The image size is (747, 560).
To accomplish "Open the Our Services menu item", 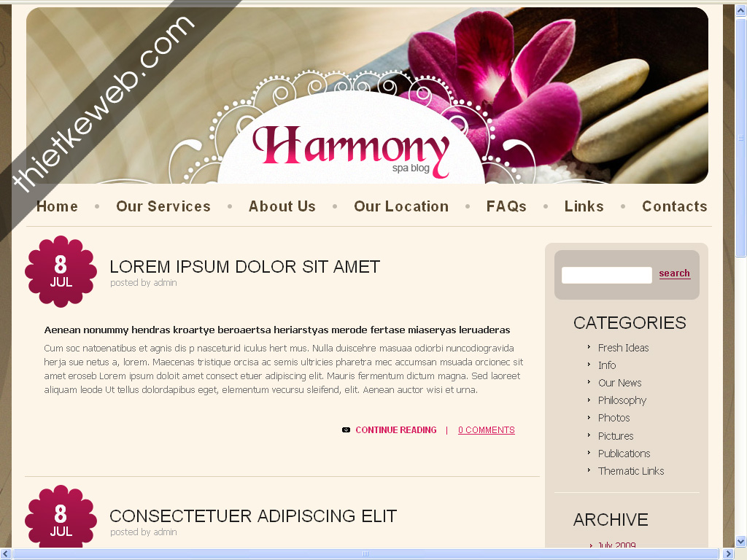I will [163, 206].
